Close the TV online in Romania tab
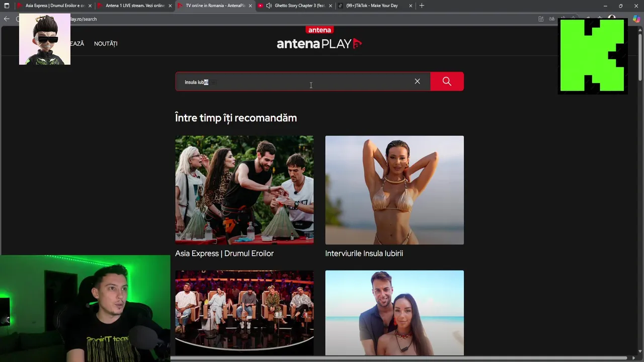This screenshot has width=644, height=362. [250, 6]
